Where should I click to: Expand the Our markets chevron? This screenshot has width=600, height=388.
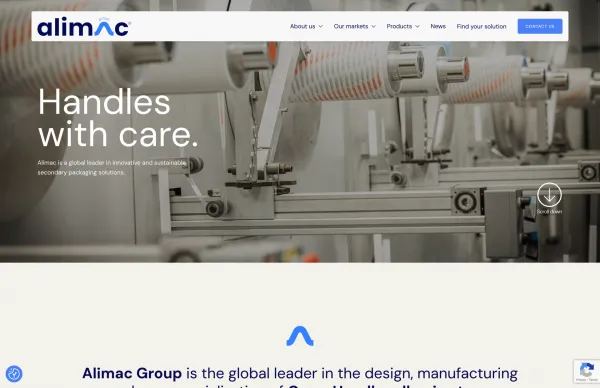(373, 26)
